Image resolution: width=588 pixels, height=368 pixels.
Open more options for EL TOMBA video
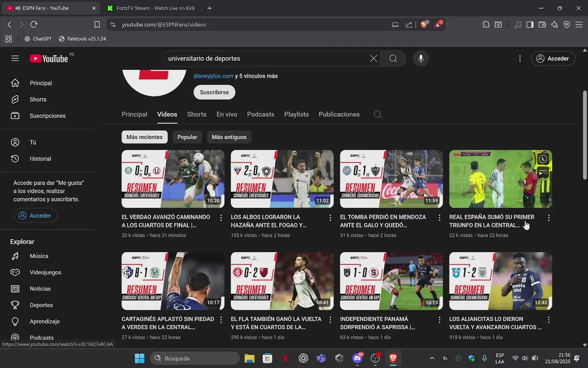(439, 218)
